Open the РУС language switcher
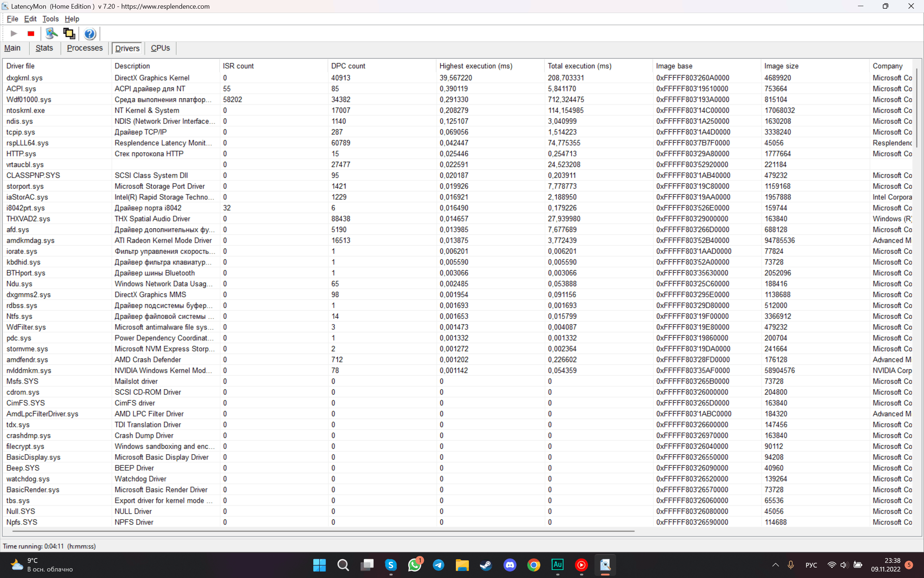 click(811, 565)
